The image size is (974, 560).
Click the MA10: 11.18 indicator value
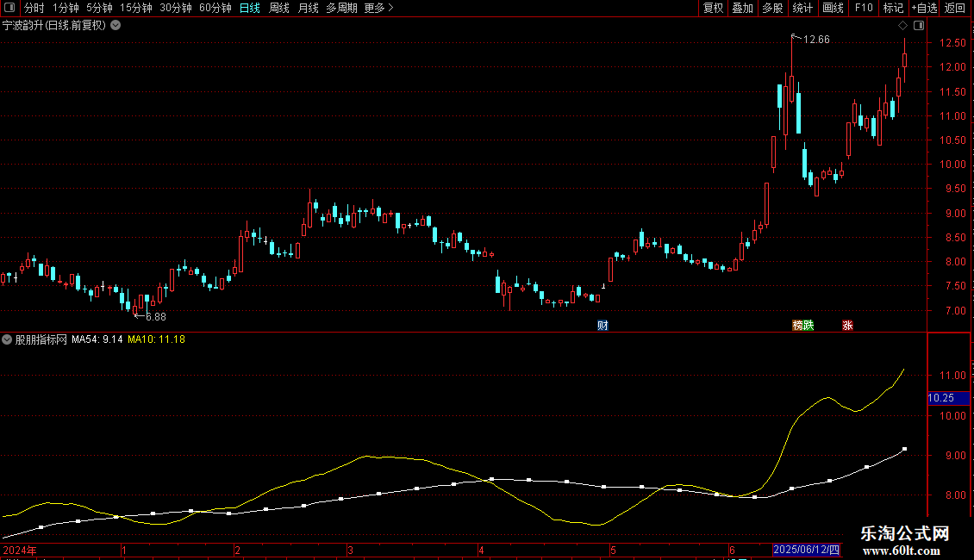click(x=156, y=339)
